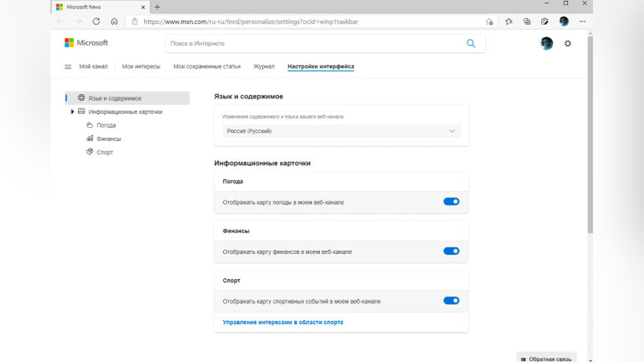
Task: Select Погода in the left sidebar
Action: point(106,125)
